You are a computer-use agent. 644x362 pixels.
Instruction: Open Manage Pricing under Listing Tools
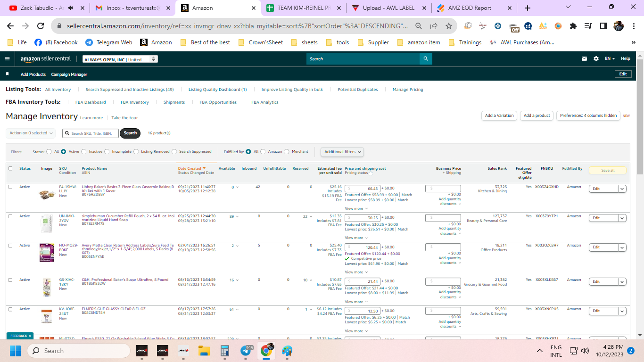tap(408, 90)
